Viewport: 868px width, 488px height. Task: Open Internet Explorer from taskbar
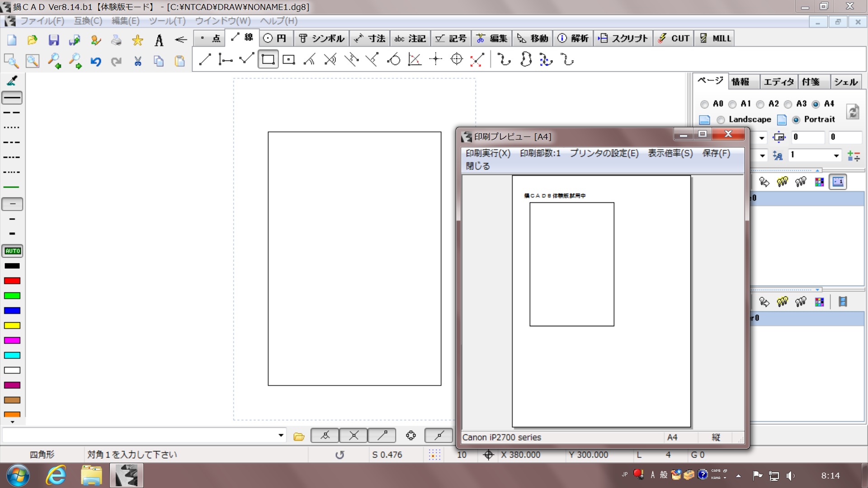tap(56, 475)
